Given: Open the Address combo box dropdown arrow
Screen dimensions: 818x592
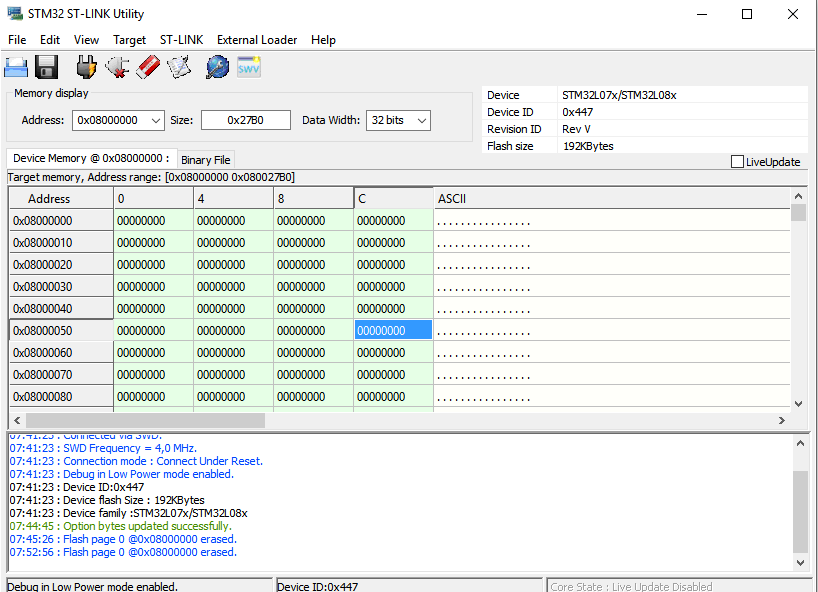Looking at the screenshot, I should click(x=155, y=120).
